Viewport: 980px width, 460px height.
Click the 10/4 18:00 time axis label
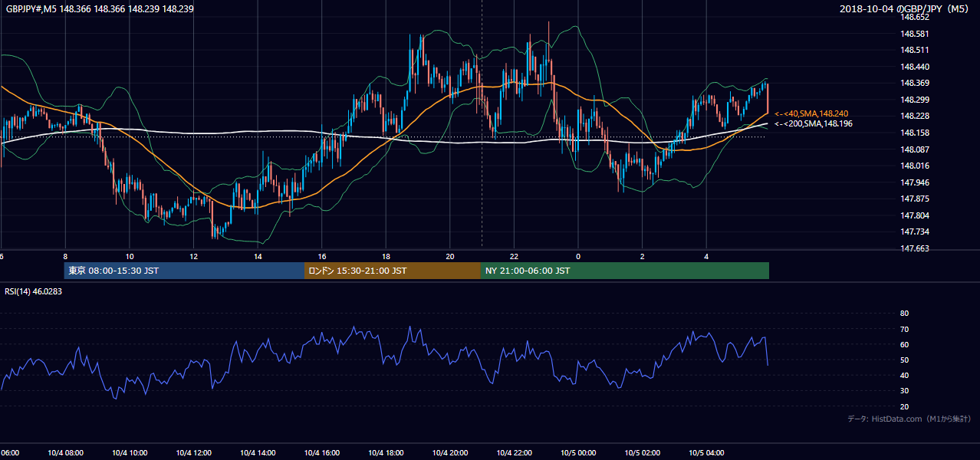click(386, 453)
